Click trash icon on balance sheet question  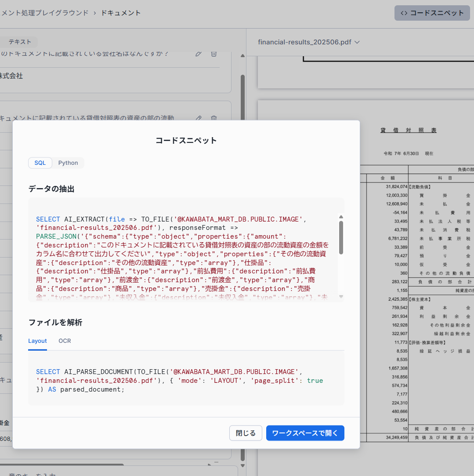tap(214, 118)
